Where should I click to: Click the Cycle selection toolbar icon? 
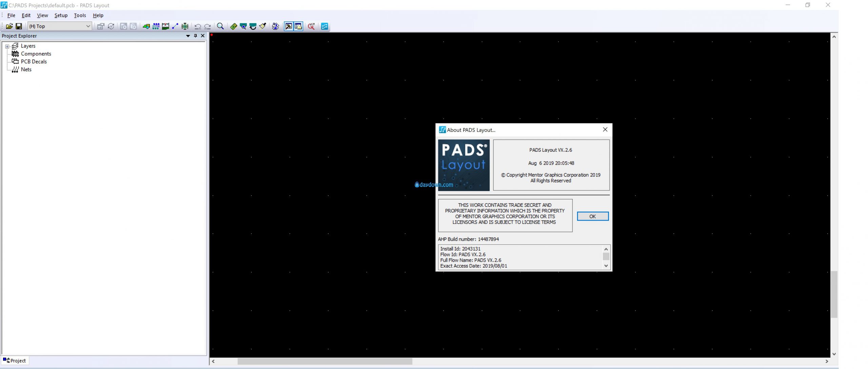click(x=111, y=26)
